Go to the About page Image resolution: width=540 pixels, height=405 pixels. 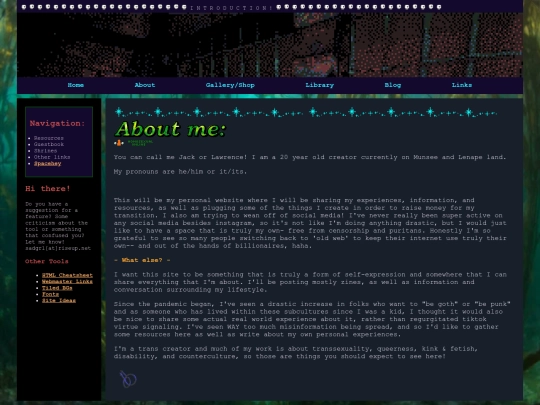[x=145, y=85]
